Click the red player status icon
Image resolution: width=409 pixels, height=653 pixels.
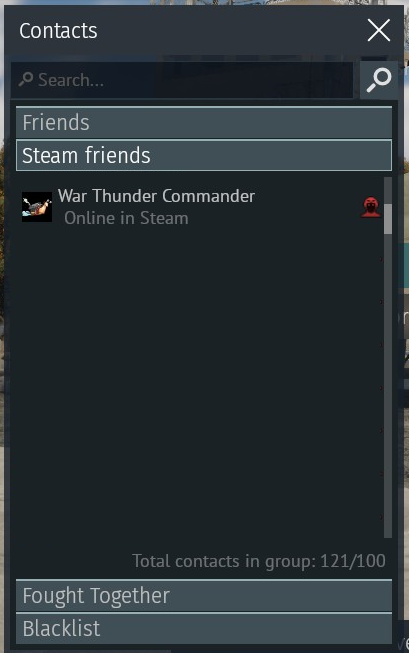pyautogui.click(x=371, y=207)
